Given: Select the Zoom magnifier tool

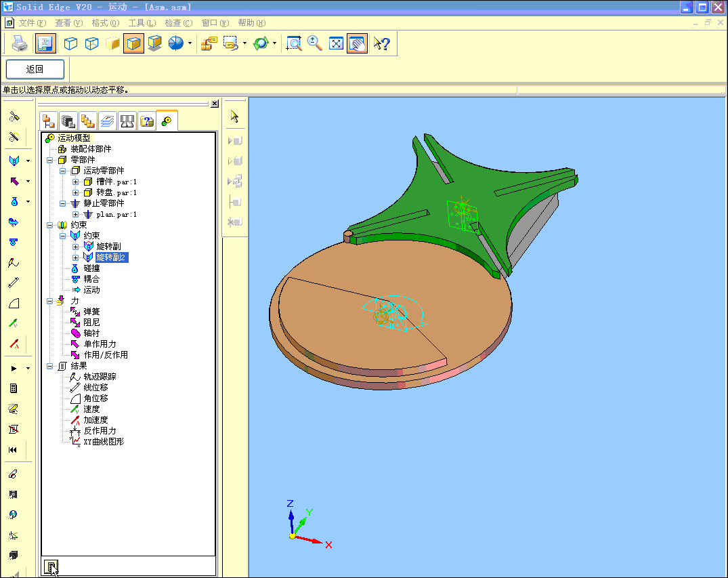Looking at the screenshot, I should [x=315, y=43].
